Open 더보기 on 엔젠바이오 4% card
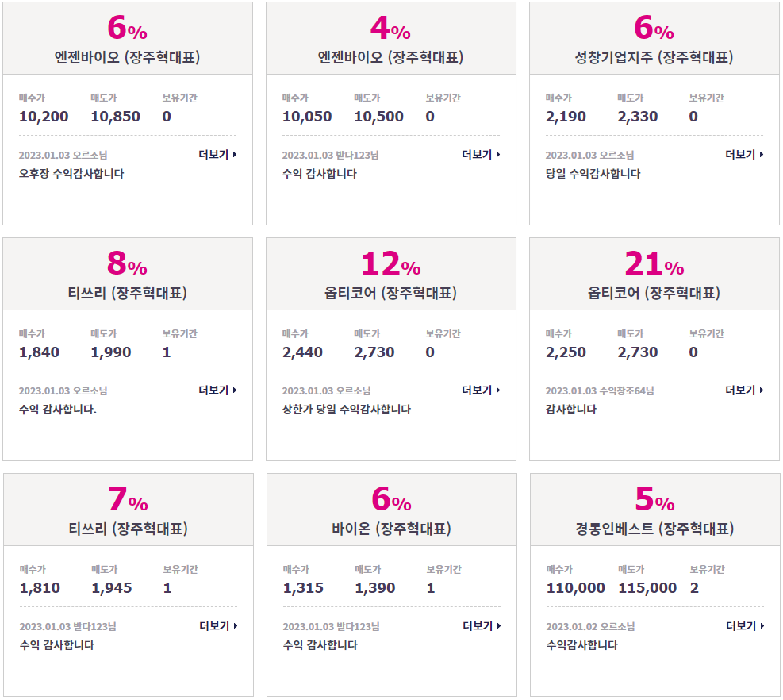 click(481, 155)
